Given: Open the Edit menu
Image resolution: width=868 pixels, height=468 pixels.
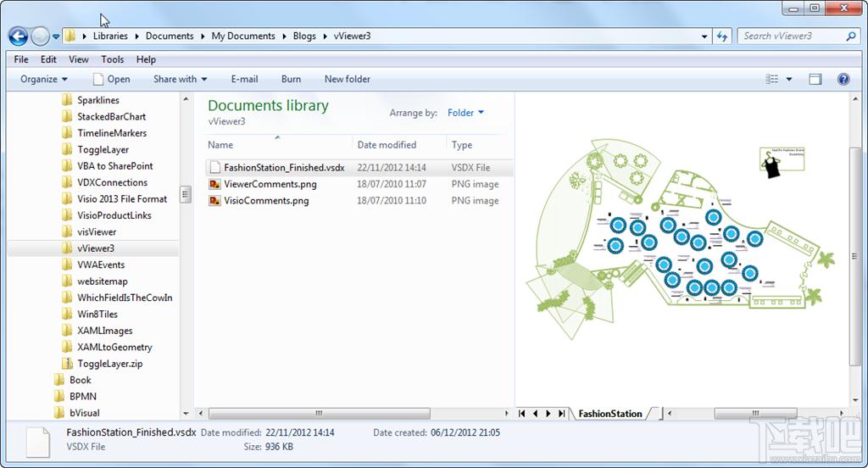Looking at the screenshot, I should (48, 59).
